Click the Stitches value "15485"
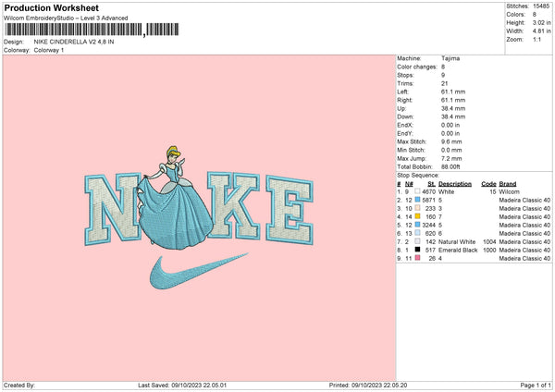This screenshot has width=555, height=392. click(541, 6)
